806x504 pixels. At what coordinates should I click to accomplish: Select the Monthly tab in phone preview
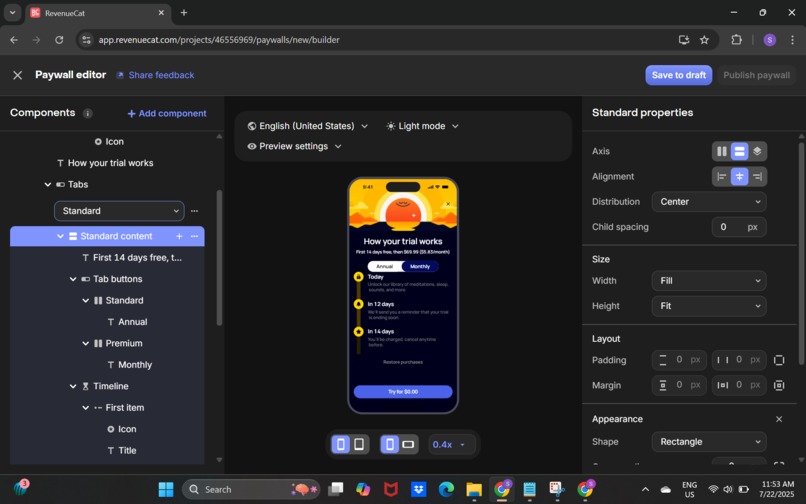coord(420,266)
